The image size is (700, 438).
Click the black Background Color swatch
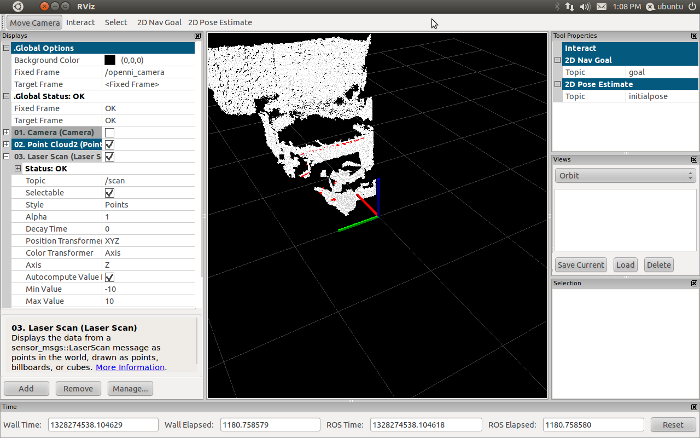coord(109,60)
